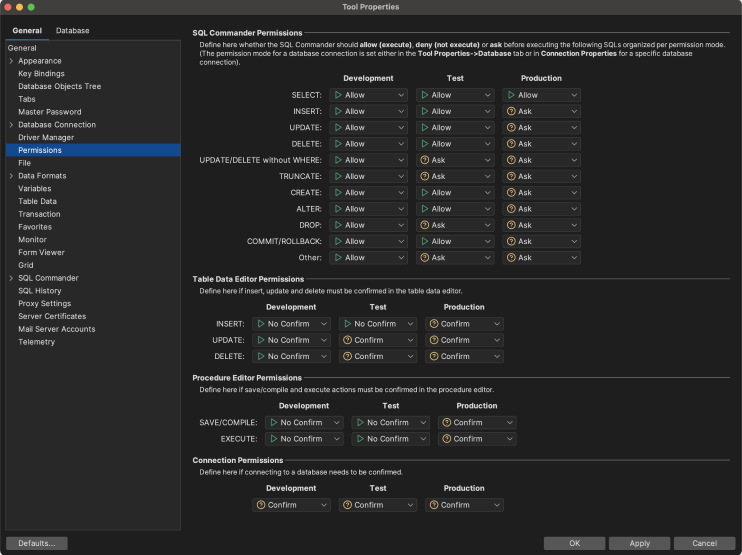Open the Test UPDATE/DELETE without WHERE dropdown
Viewport: 742px width, 555px height.
(x=454, y=160)
